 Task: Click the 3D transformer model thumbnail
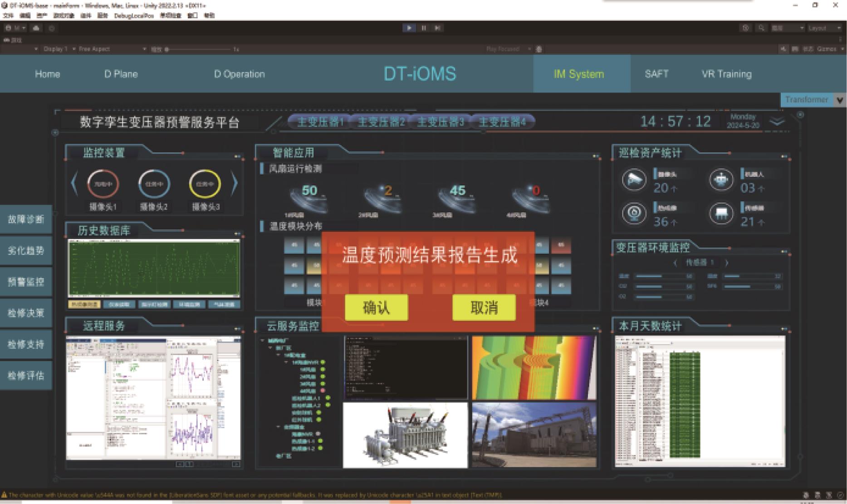tap(405, 435)
